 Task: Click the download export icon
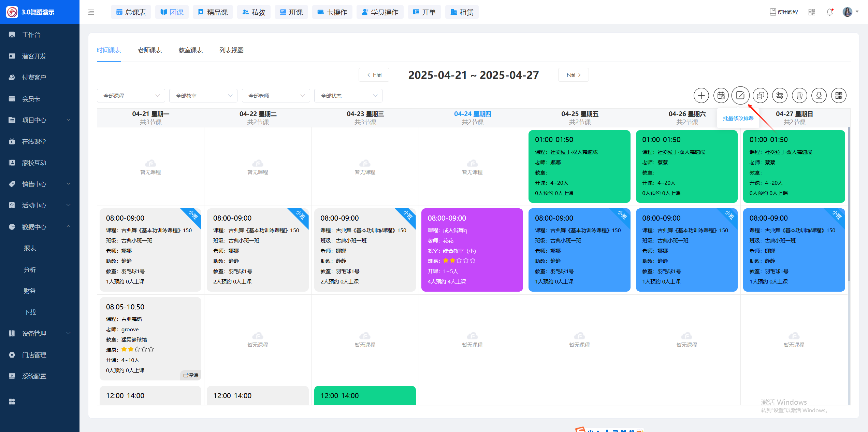coord(819,96)
